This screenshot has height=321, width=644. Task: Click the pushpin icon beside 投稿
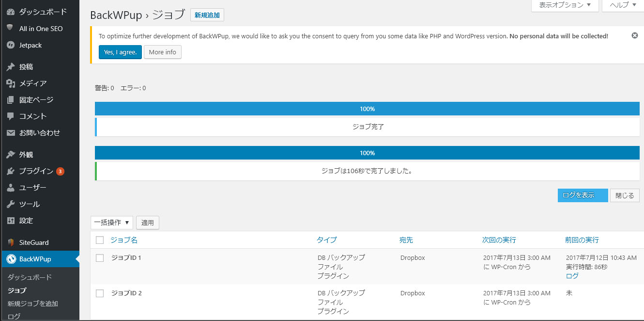[10, 67]
